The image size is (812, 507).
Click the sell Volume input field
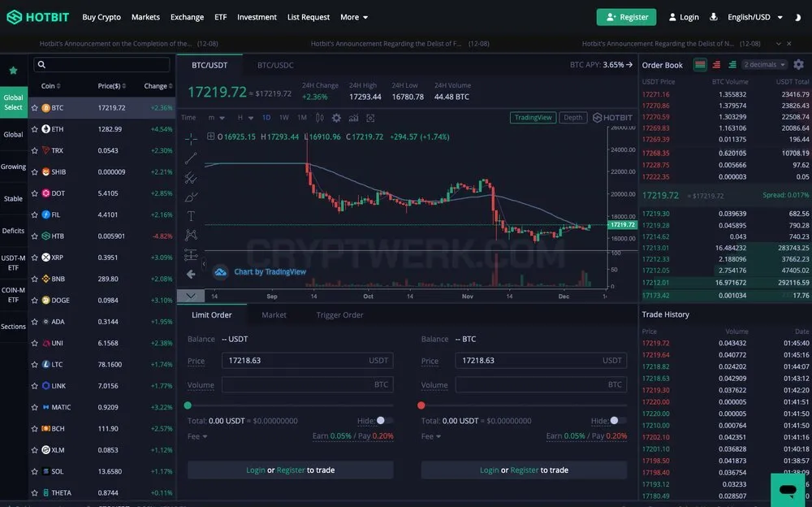[x=541, y=384]
